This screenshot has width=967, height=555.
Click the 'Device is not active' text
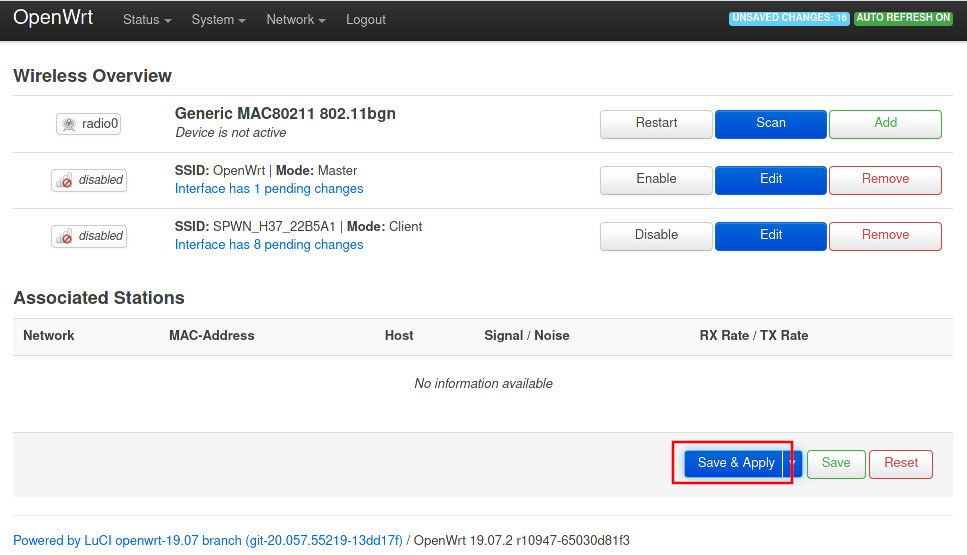[x=231, y=133]
